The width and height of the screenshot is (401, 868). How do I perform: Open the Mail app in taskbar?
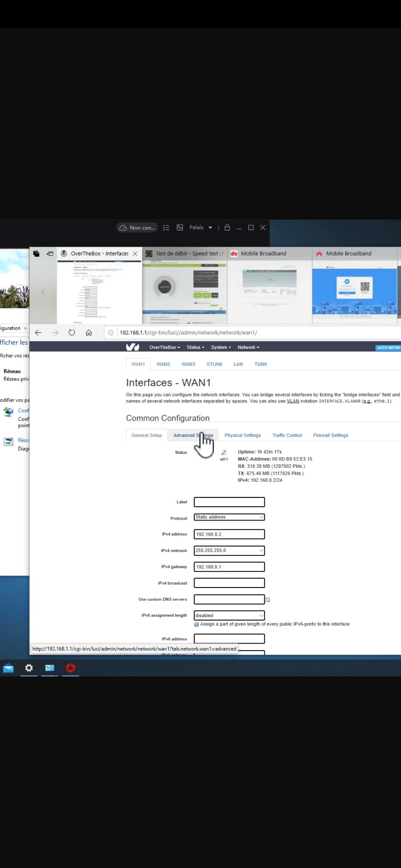click(x=8, y=668)
